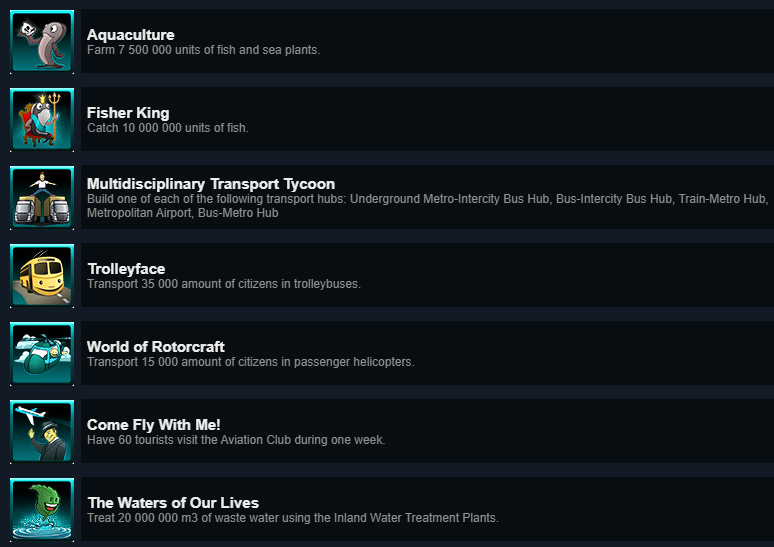Screen dimensions: 774x547
Task: Click 'Catch 10 000 000 units of fish' text
Action: [x=167, y=128]
